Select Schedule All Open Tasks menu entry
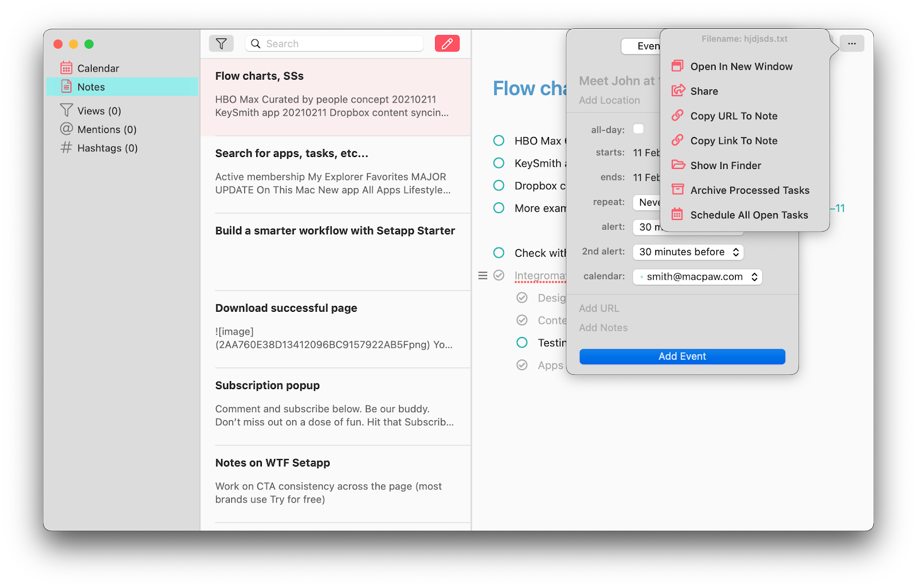Screen dimensions: 917x588 tap(749, 215)
